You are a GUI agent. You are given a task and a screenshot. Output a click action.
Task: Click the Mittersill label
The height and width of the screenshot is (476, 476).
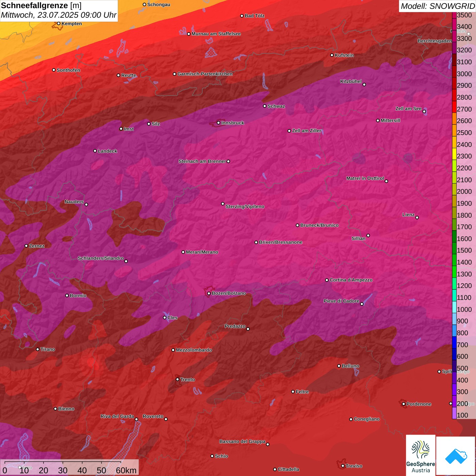pos(390,120)
